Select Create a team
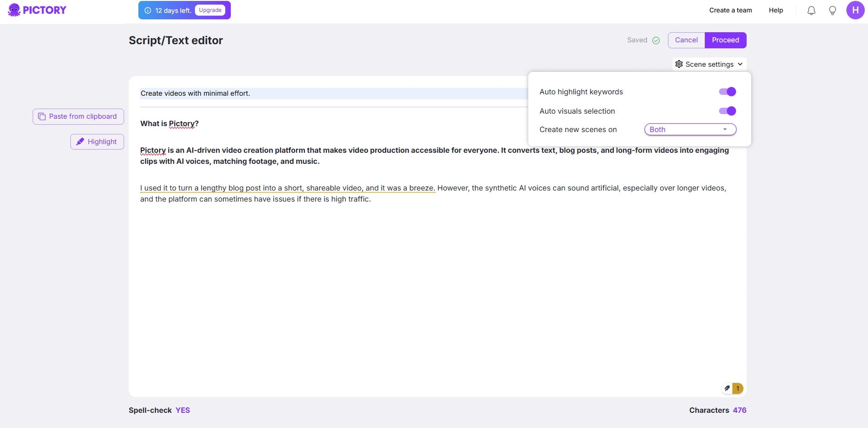 (730, 10)
